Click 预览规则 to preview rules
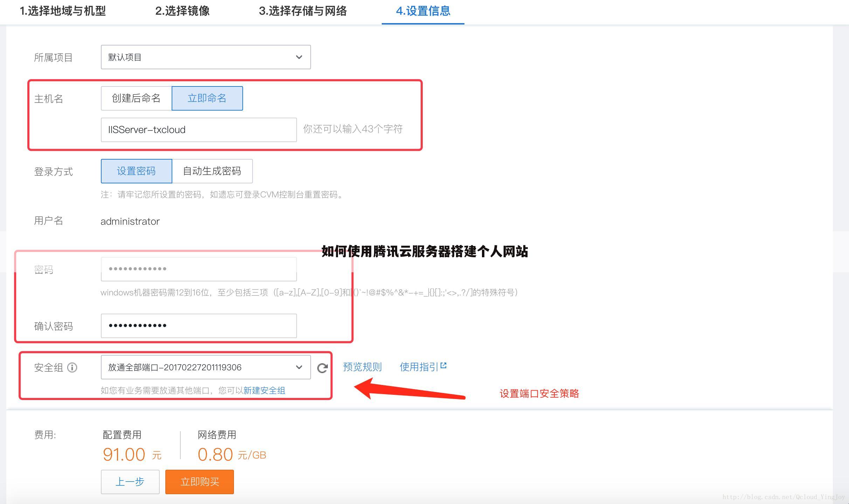The width and height of the screenshot is (849, 504). tap(362, 367)
